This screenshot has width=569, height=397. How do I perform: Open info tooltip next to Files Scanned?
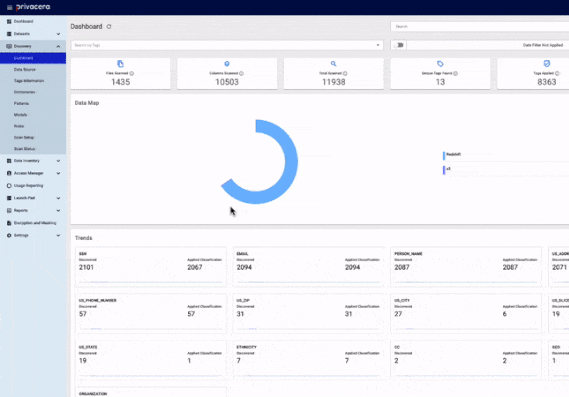132,73
